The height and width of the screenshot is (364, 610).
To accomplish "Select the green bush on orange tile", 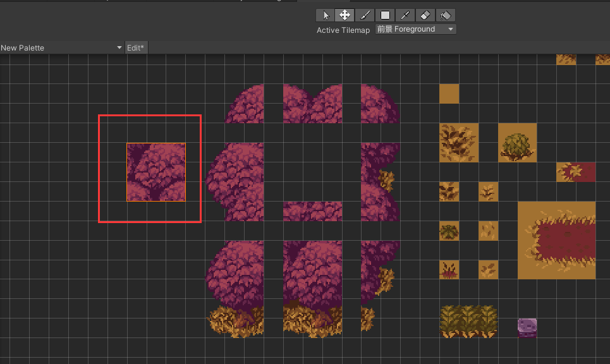I will [x=518, y=143].
